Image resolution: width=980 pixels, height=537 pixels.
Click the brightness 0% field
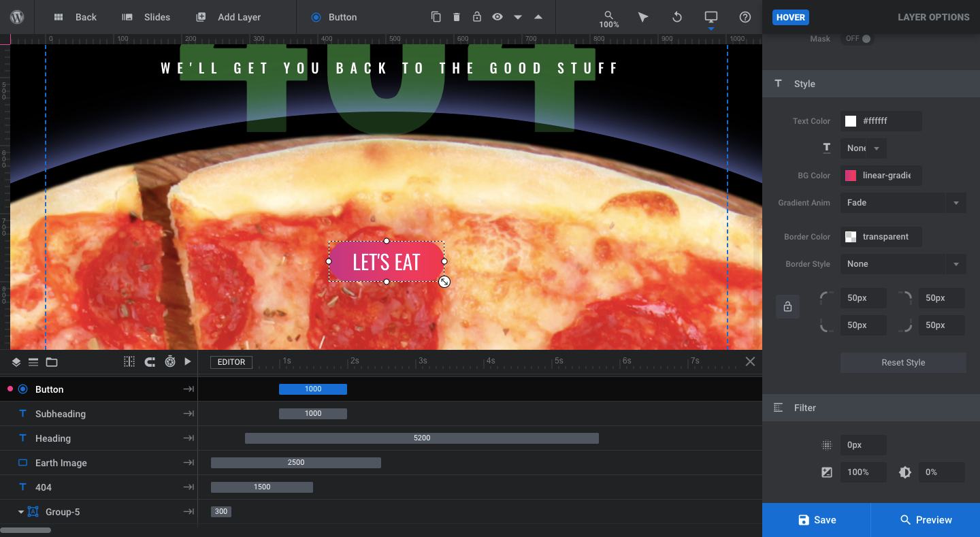tap(941, 472)
